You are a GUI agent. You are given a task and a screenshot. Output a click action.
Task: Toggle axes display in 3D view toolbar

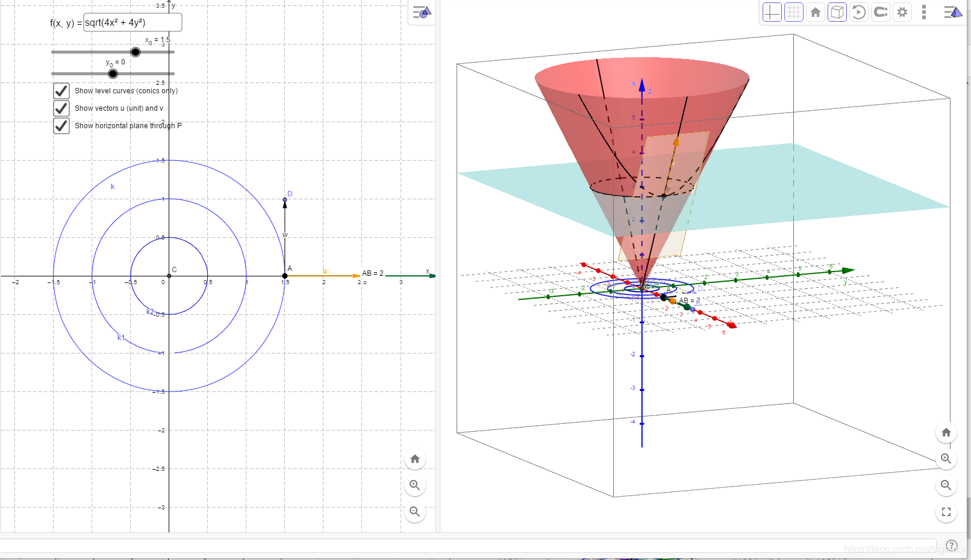coord(772,12)
